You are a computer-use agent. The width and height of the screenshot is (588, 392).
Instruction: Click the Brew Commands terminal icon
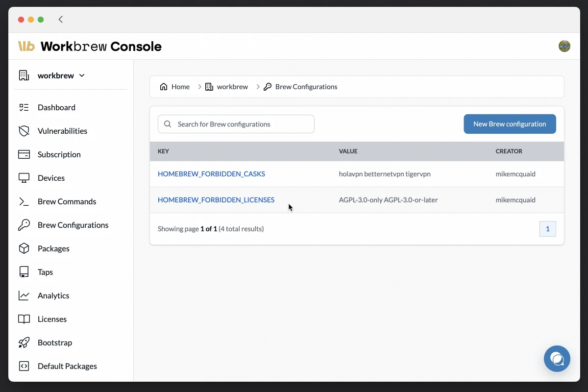pos(24,201)
